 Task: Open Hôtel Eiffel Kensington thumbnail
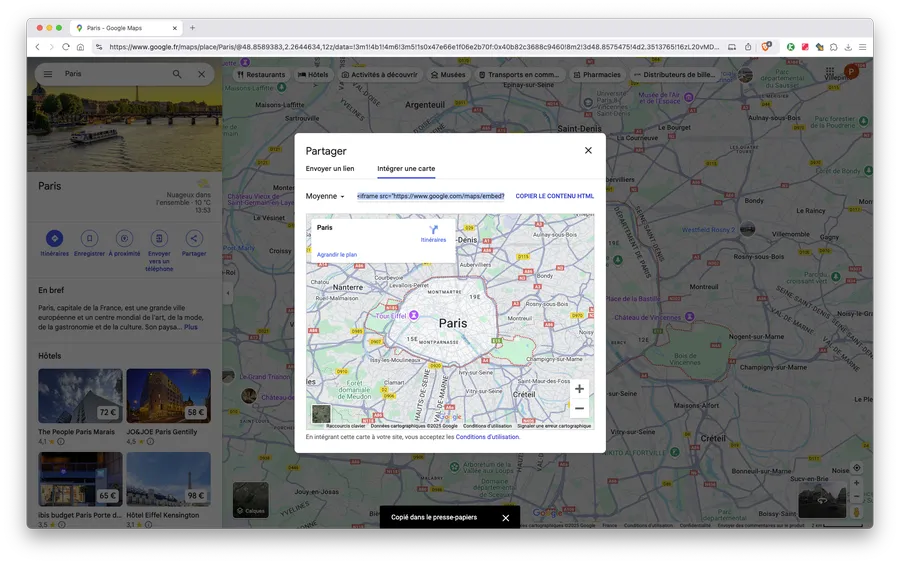(169, 479)
